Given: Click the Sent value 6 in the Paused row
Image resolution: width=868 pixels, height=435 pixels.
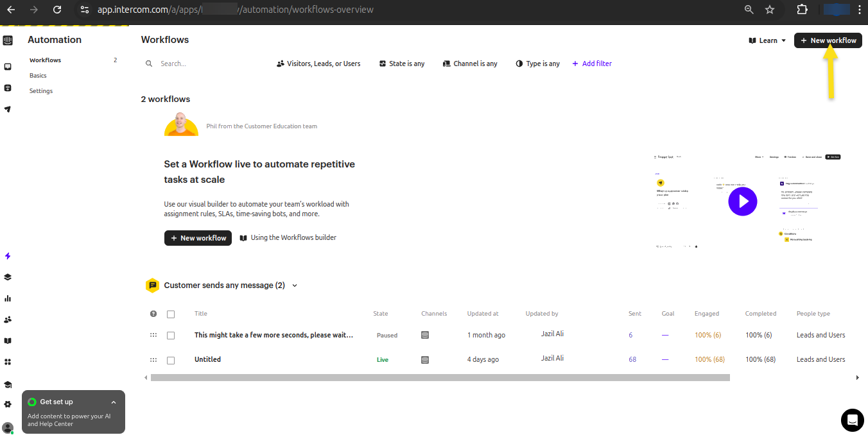Looking at the screenshot, I should point(630,335).
